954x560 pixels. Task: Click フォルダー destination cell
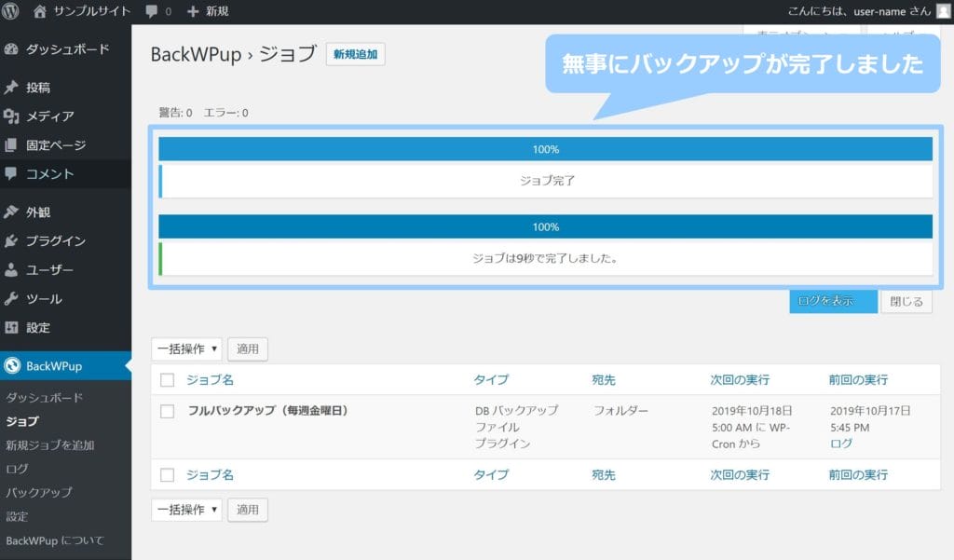click(621, 411)
